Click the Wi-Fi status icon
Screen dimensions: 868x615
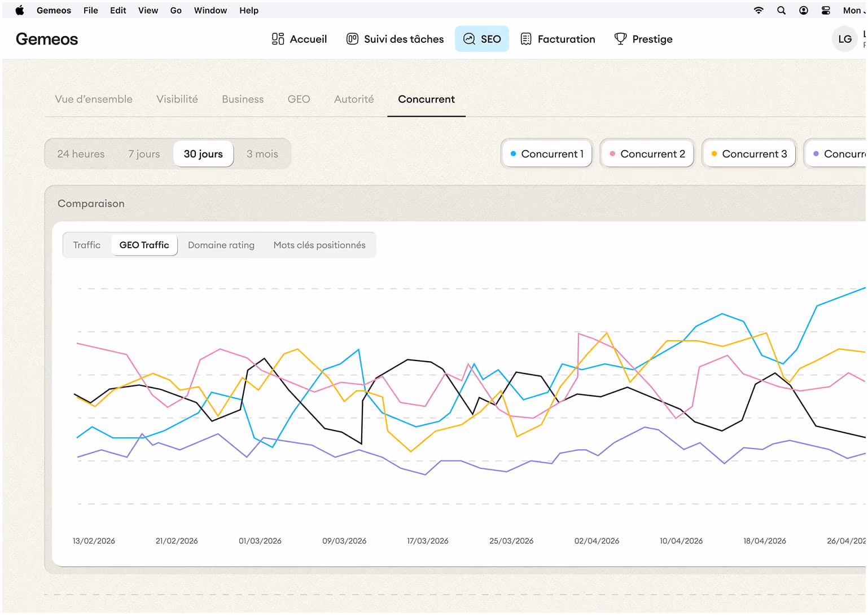coord(759,10)
